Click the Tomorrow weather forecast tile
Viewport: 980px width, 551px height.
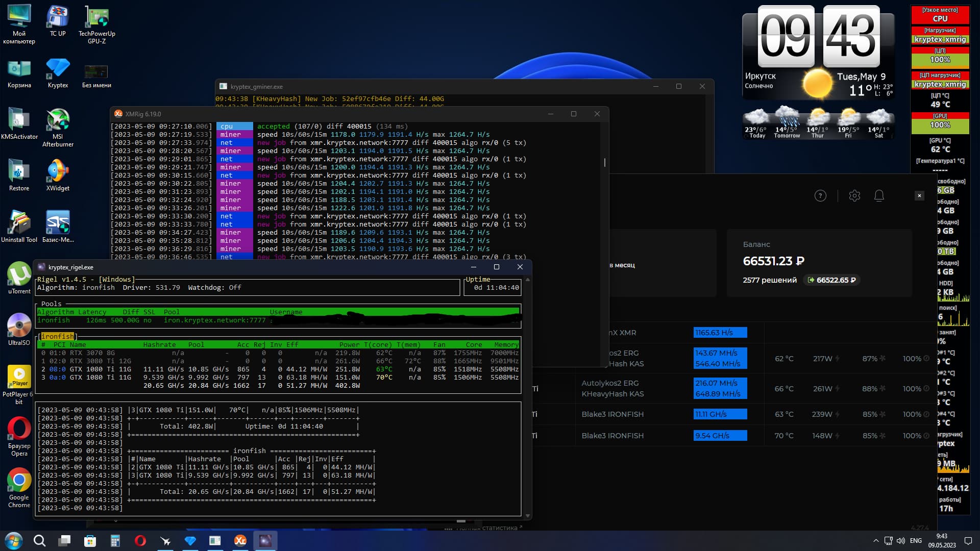tap(787, 122)
